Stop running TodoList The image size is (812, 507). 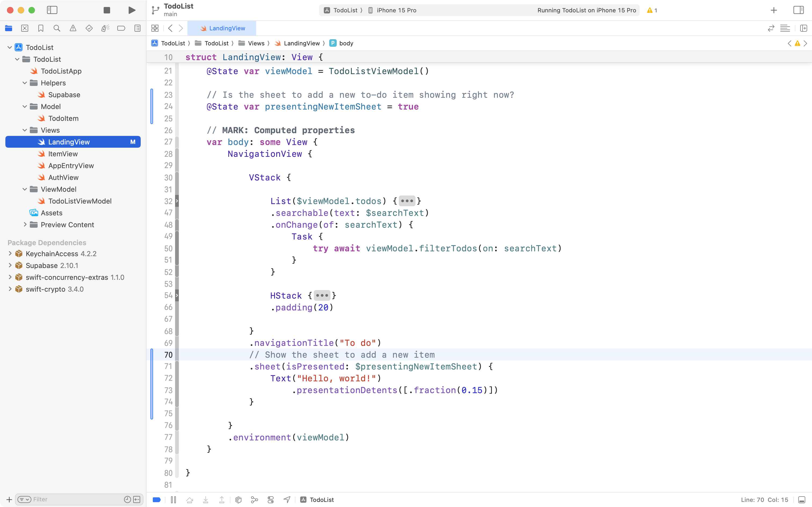coord(107,10)
